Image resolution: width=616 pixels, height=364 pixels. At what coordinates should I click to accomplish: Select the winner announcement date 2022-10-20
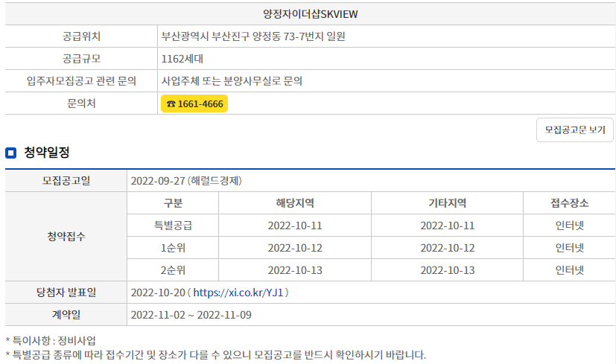coord(158,293)
